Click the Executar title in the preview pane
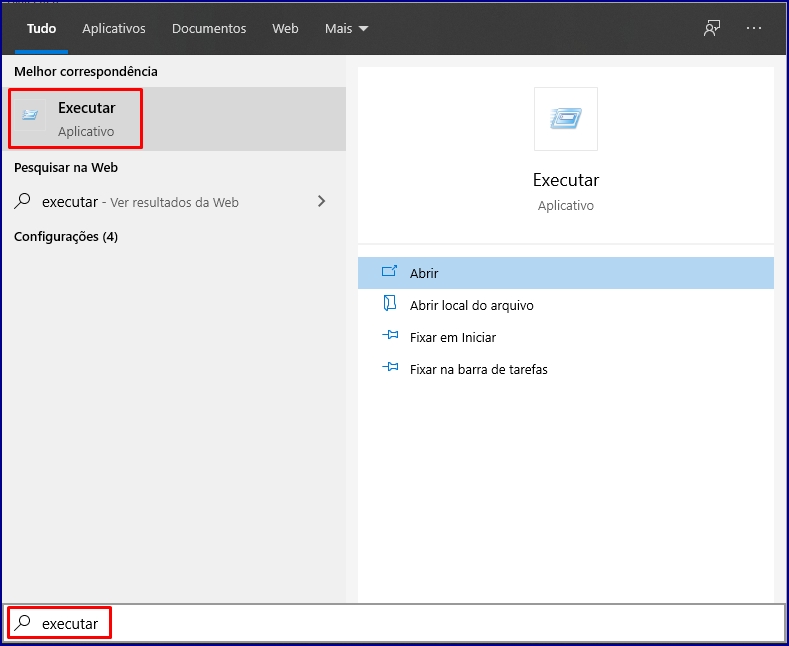The image size is (789, 646). point(565,181)
